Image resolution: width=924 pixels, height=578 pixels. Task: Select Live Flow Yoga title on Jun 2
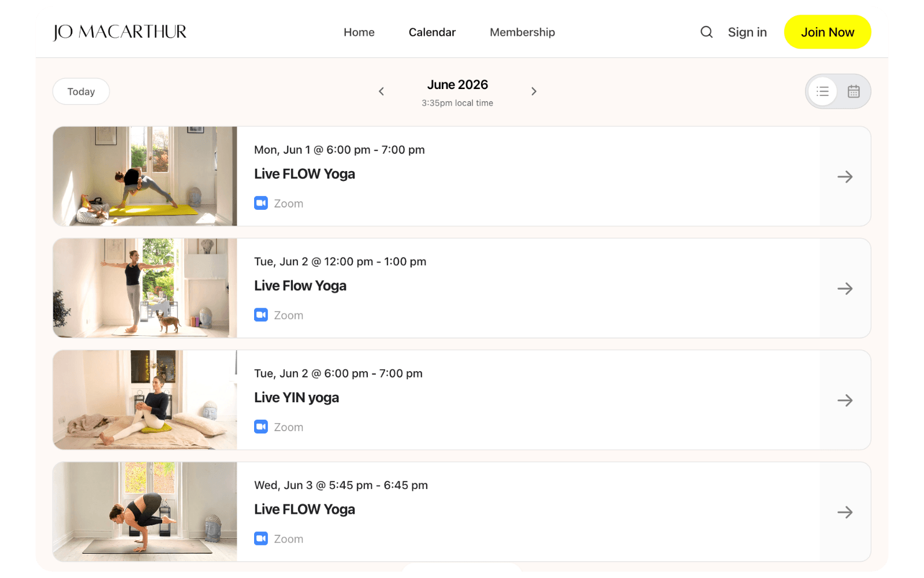[300, 286]
